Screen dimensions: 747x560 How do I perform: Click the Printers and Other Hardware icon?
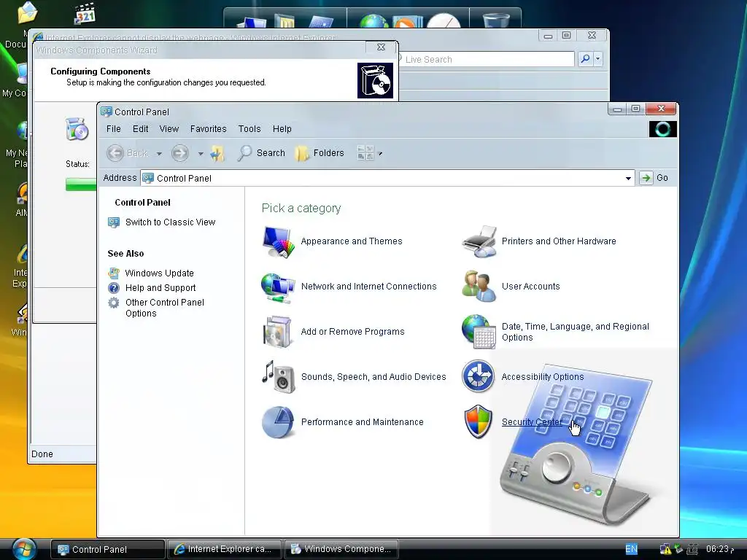479,241
